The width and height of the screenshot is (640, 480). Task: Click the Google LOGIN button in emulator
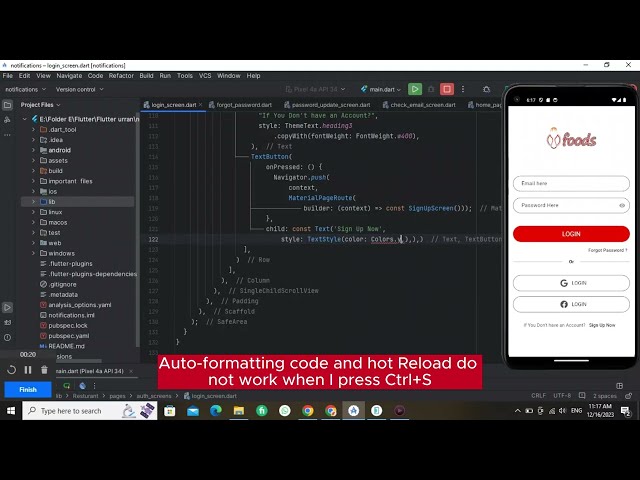click(571, 283)
